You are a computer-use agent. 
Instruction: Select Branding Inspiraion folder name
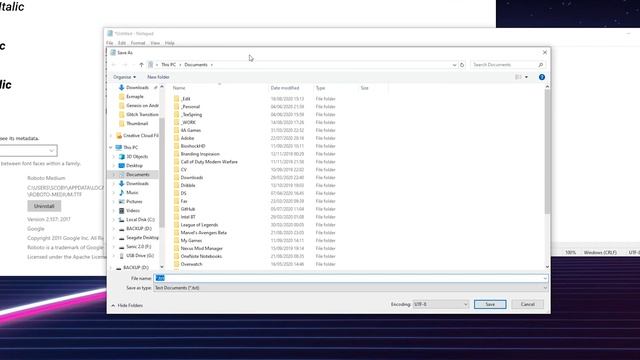coord(200,154)
